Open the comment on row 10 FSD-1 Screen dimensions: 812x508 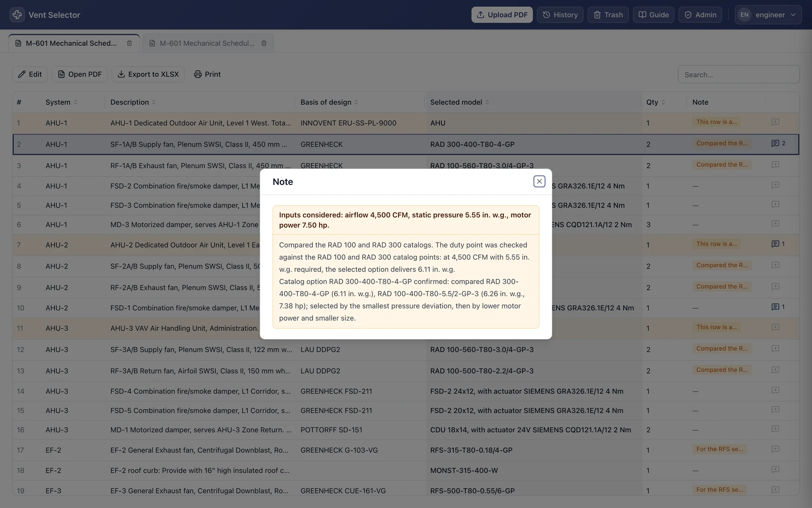(778, 307)
